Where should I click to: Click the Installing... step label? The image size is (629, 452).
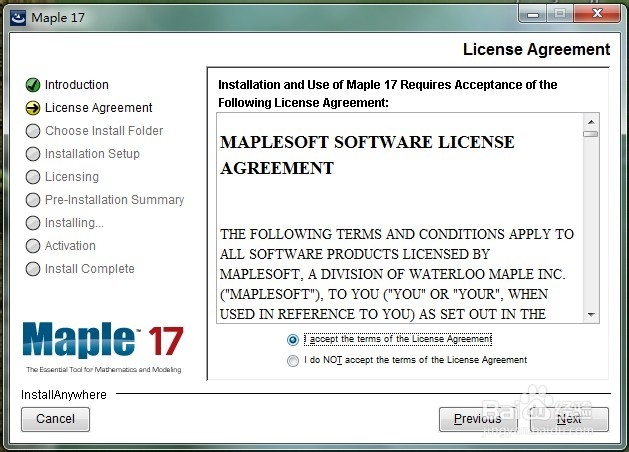coord(74,223)
